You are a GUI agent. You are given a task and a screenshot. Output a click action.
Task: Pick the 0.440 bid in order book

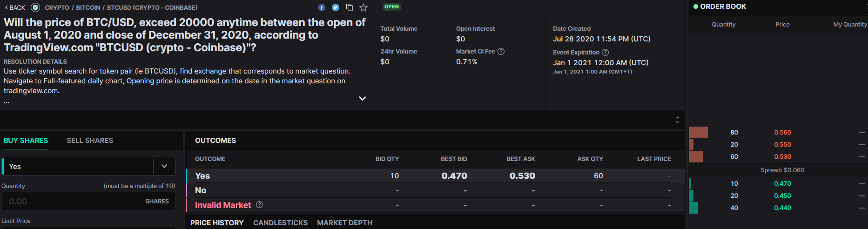coord(782,208)
